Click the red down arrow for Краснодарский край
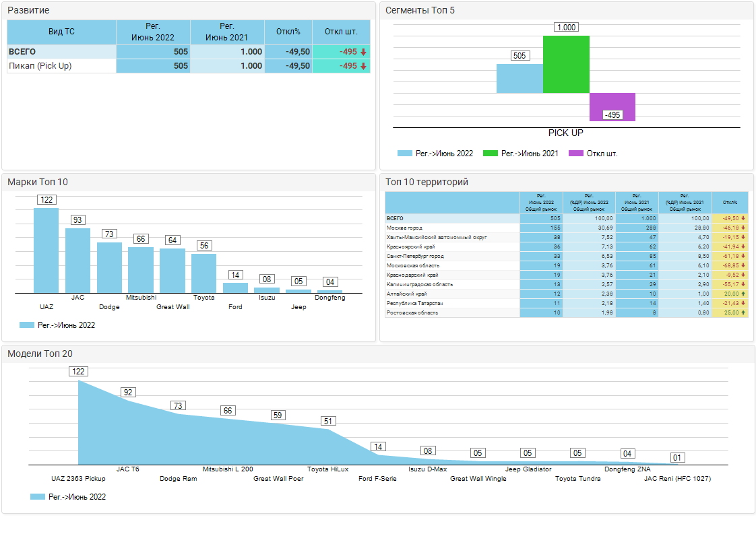 [743, 275]
